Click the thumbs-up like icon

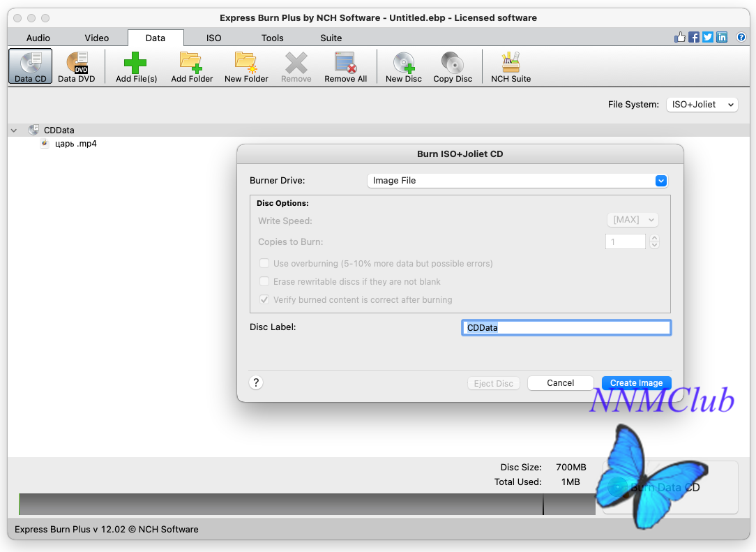pos(680,37)
